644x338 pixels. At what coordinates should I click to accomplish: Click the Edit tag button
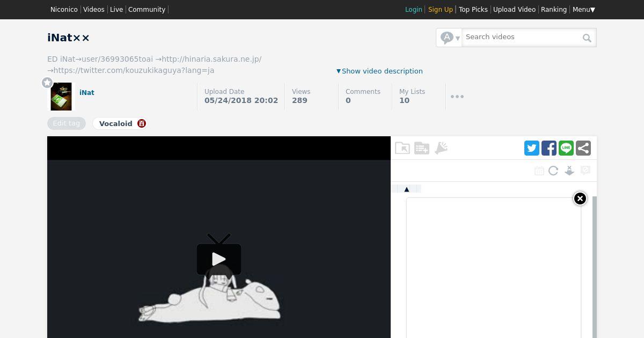[67, 123]
